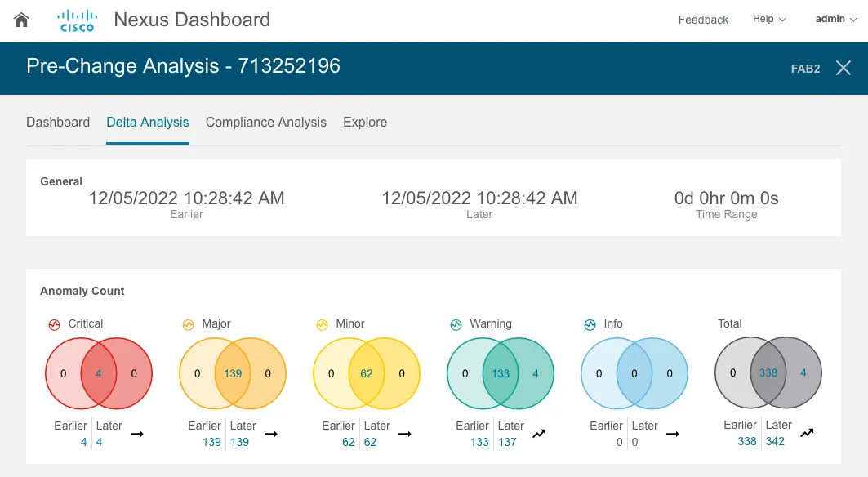The width and height of the screenshot is (868, 477).
Task: Click Warning Later count 137
Action: [508, 442]
